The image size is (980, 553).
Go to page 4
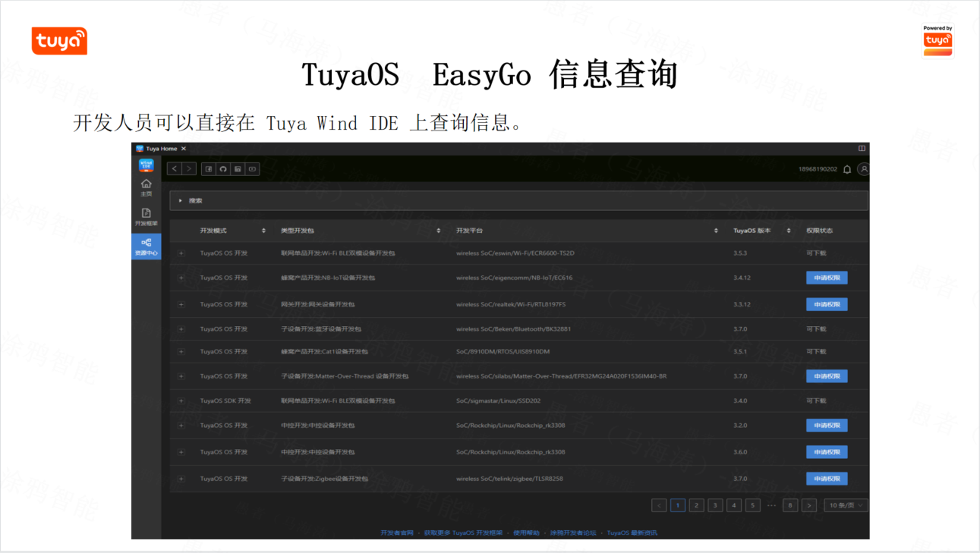pyautogui.click(x=733, y=505)
